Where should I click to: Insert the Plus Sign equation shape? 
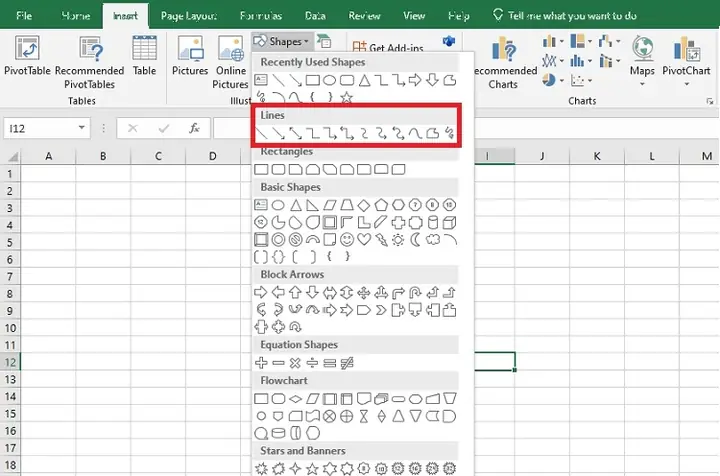click(261, 363)
